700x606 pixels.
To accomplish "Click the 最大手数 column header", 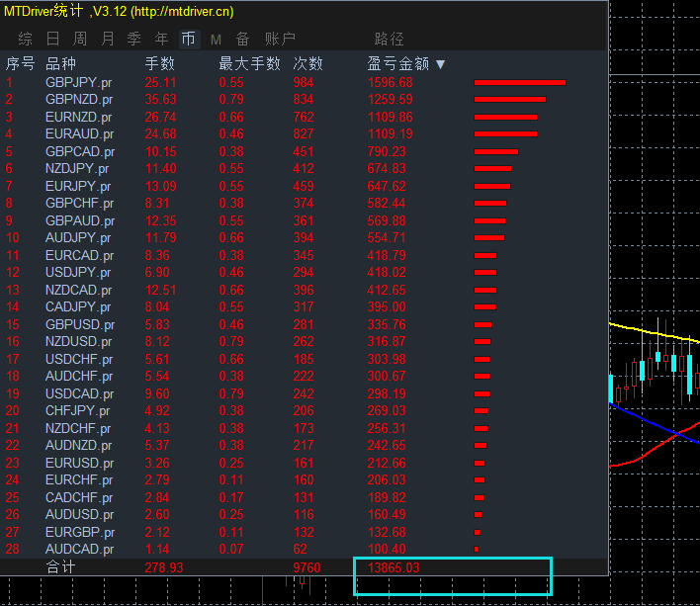I will pyautogui.click(x=249, y=64).
